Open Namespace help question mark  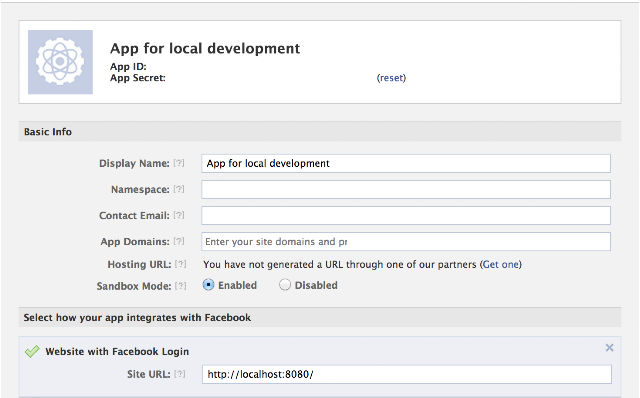pos(179,189)
